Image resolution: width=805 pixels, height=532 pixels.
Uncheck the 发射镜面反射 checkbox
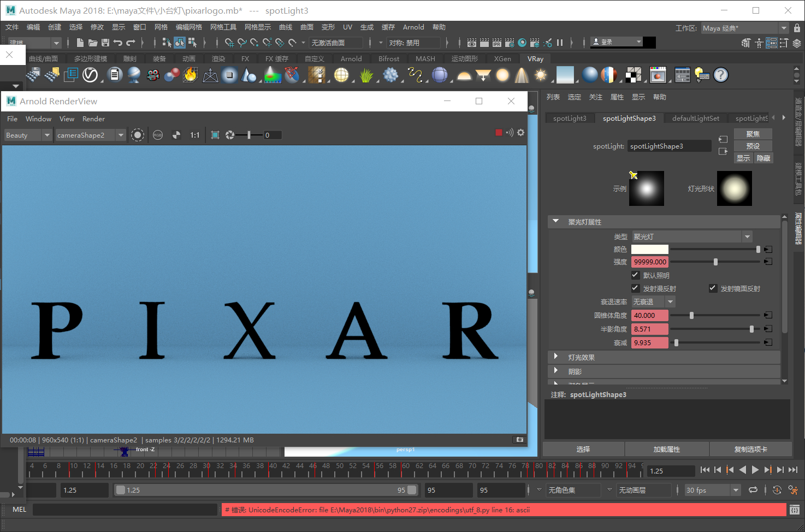tap(713, 288)
